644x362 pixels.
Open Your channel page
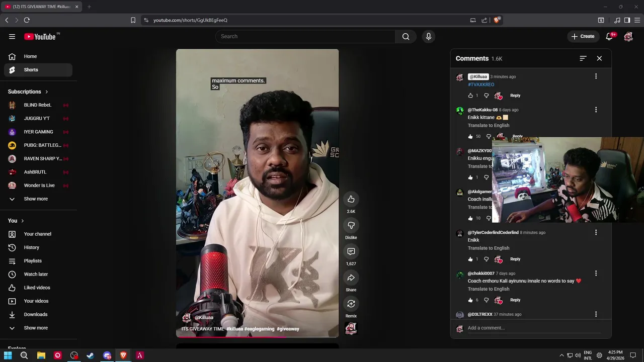tap(38, 234)
